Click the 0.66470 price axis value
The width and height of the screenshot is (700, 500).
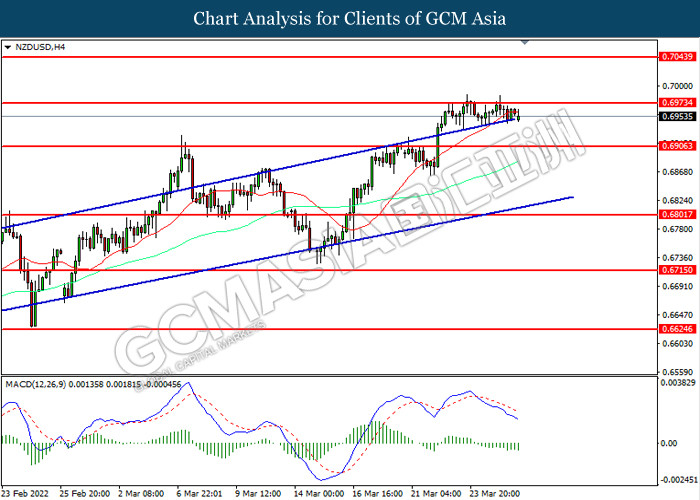[x=678, y=315]
